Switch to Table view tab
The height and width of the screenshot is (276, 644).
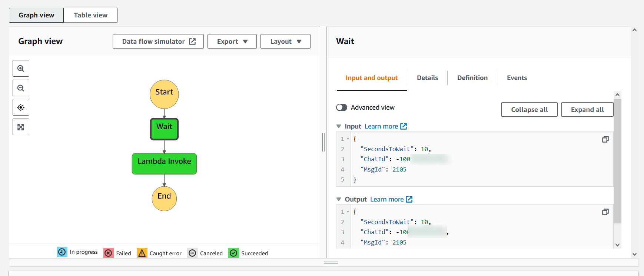(90, 15)
